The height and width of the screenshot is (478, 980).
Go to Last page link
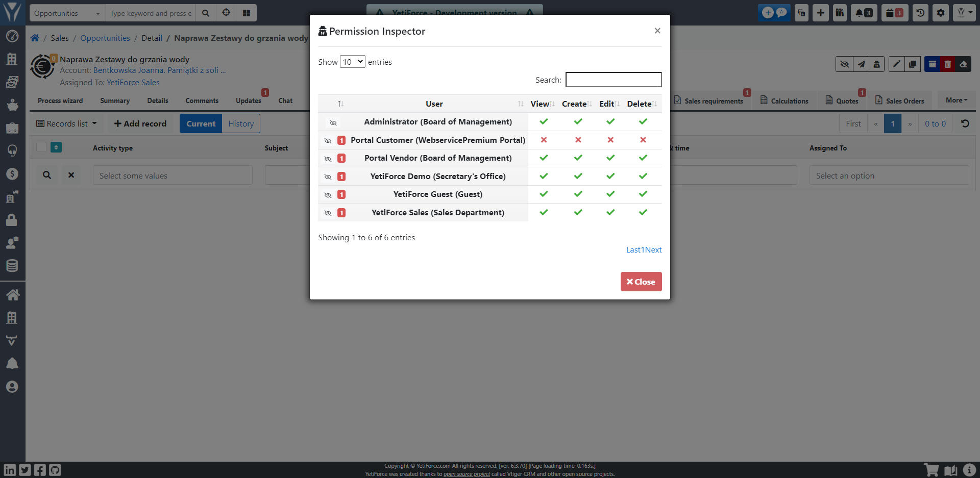(x=633, y=249)
